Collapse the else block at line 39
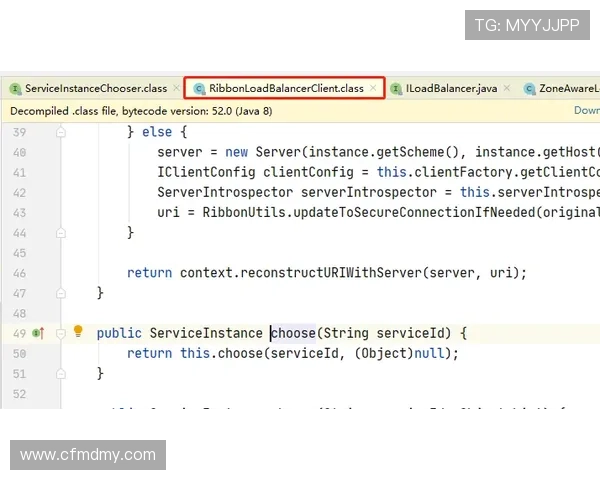The width and height of the screenshot is (600, 480). click(60, 132)
